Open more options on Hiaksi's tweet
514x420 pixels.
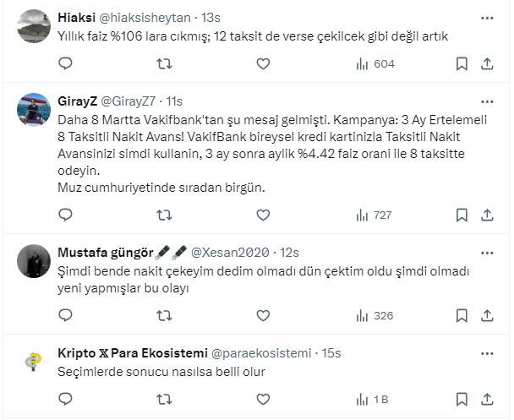click(487, 17)
